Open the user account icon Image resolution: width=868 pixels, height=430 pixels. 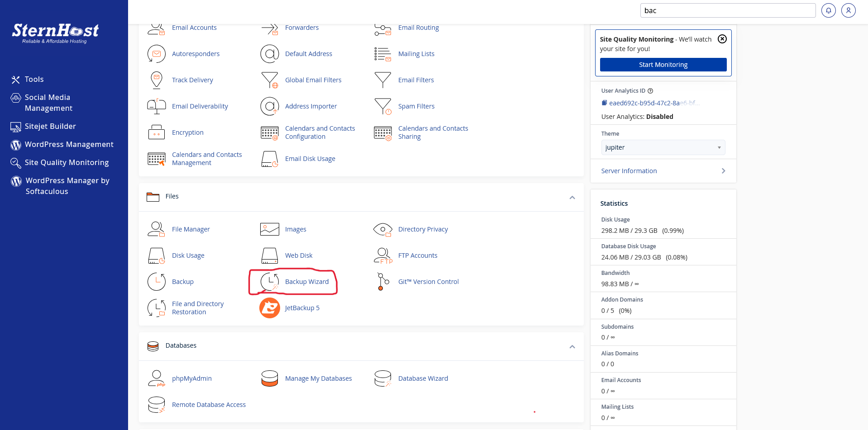pos(849,10)
